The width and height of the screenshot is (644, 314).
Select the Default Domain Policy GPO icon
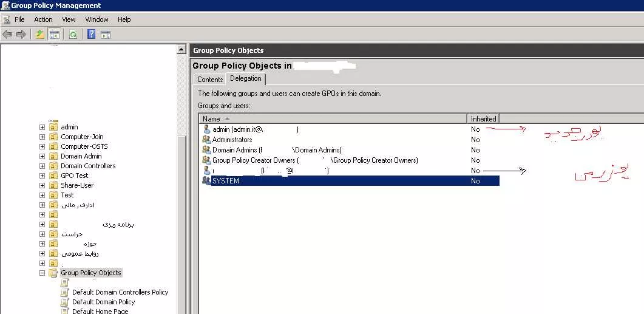coord(64,302)
